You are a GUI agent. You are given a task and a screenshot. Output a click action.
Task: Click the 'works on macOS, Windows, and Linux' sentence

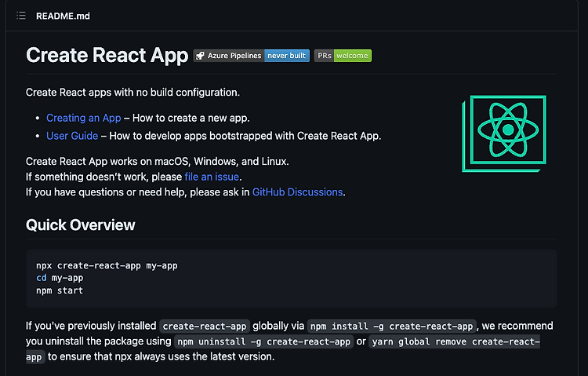pos(157,162)
